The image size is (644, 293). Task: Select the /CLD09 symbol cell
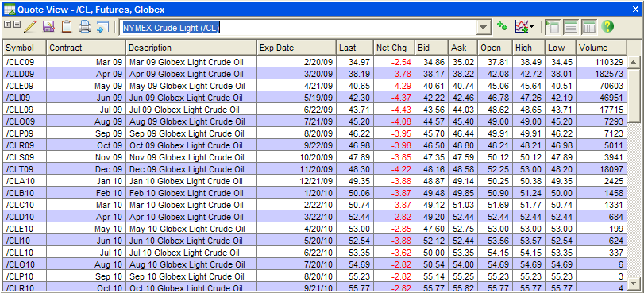point(25,74)
